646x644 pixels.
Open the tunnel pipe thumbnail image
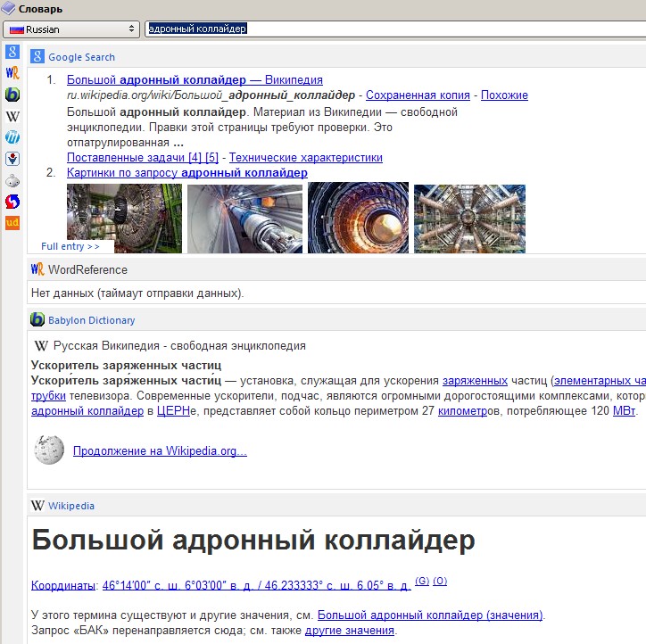click(244, 219)
